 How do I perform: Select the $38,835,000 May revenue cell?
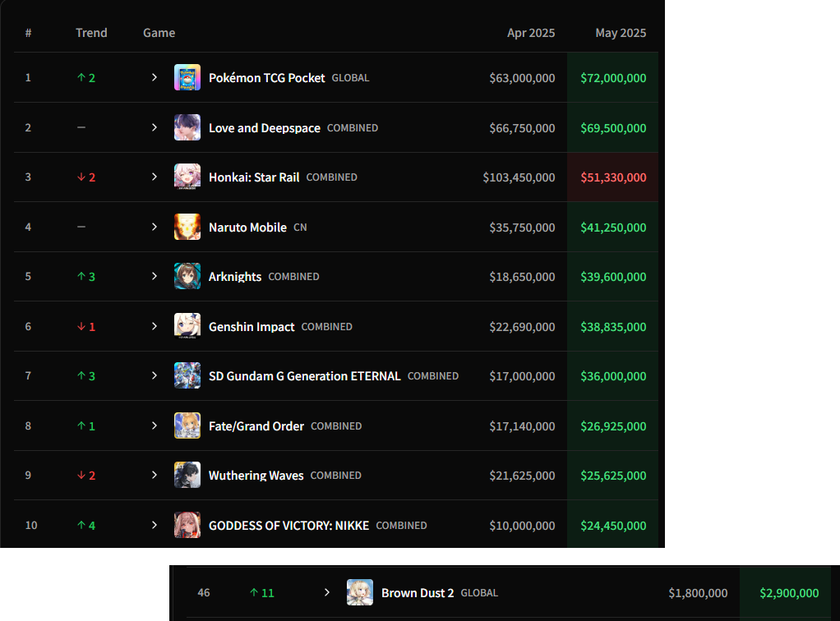[613, 327]
